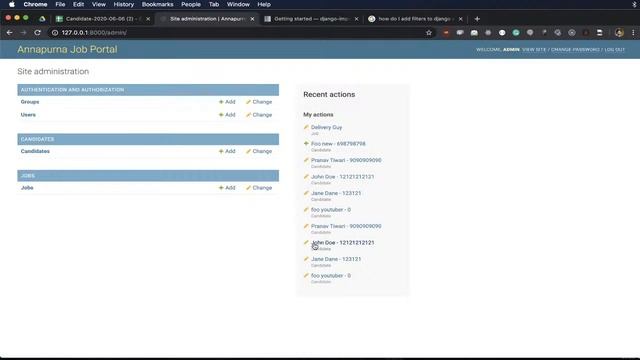
Task: Click the extension icon next to the bookmark star
Action: coord(446,33)
